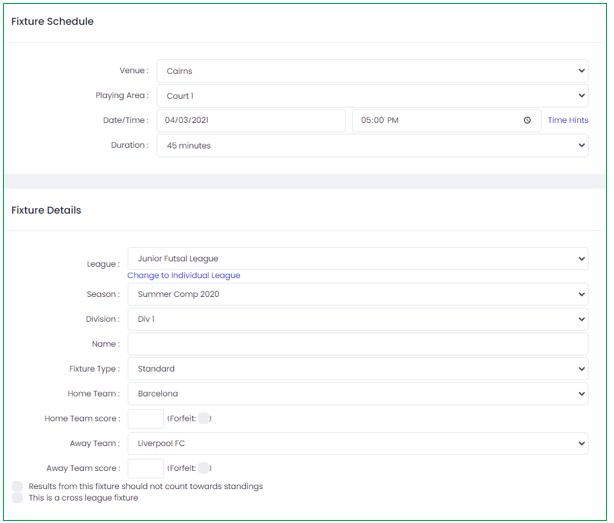This screenshot has height=523, width=614.
Task: Open the Division dropdown Div 1
Action: pyautogui.click(x=358, y=319)
